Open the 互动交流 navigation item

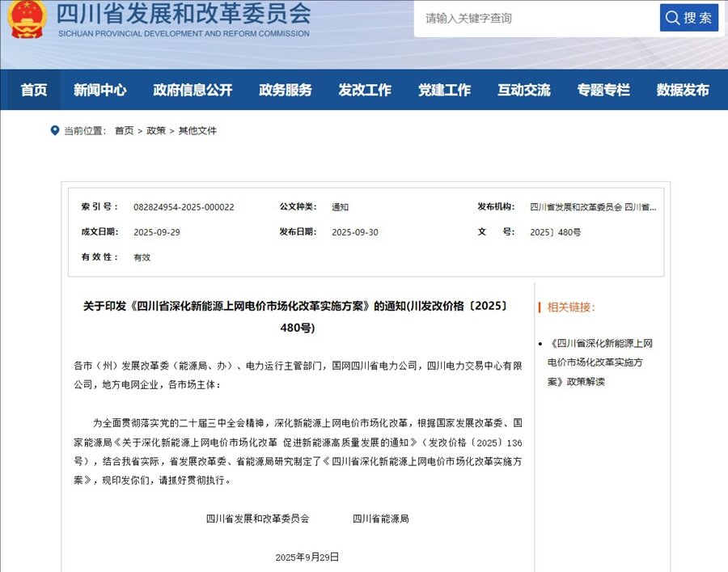tap(523, 90)
